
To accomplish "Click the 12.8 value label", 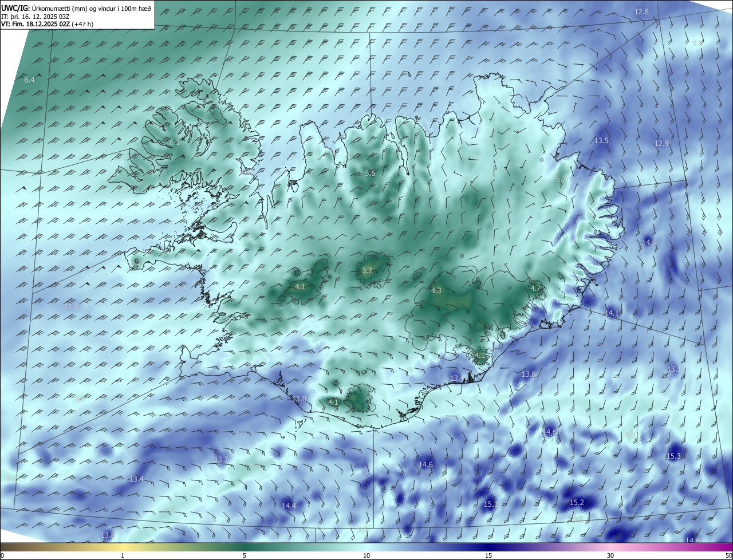I will click(x=641, y=12).
